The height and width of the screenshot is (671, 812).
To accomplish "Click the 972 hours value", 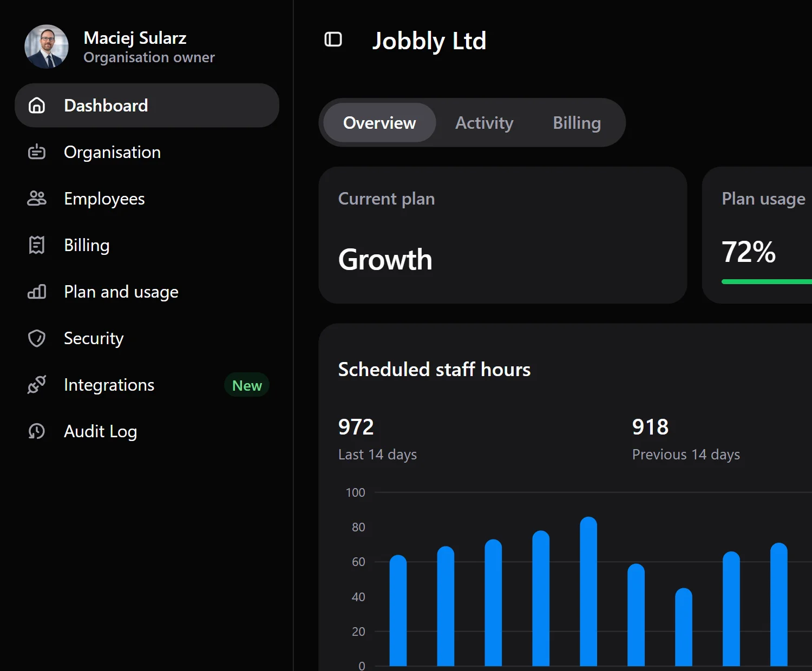I will tap(356, 427).
